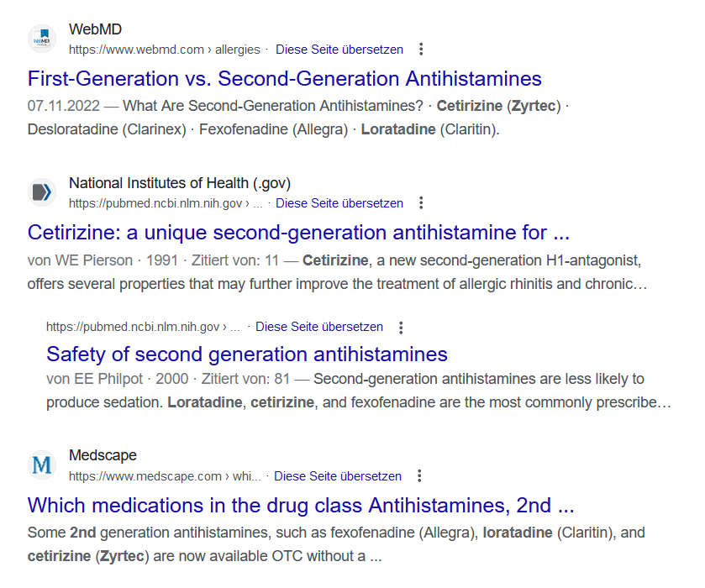Open three-dot menu for Cetirizine PubMed result

(x=421, y=202)
